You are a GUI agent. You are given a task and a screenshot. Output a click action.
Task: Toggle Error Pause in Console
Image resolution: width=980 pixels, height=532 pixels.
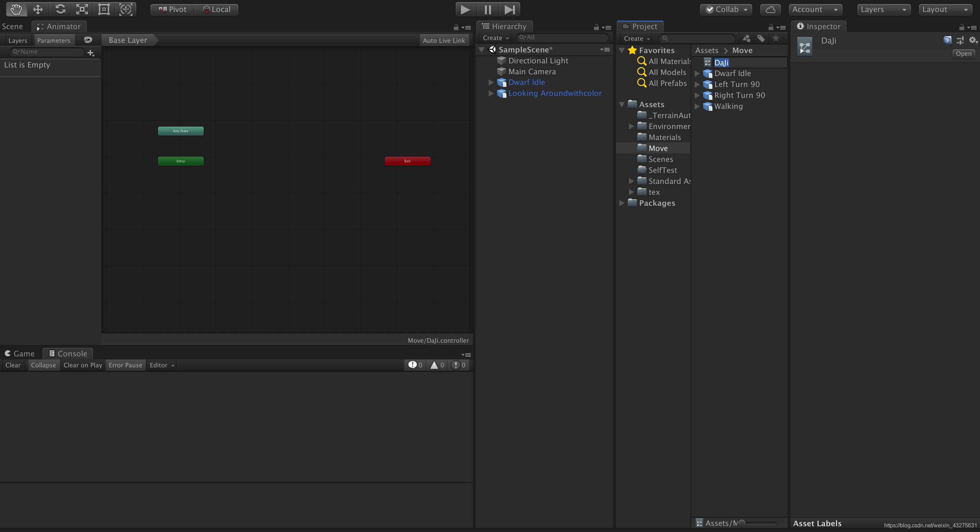(x=125, y=365)
